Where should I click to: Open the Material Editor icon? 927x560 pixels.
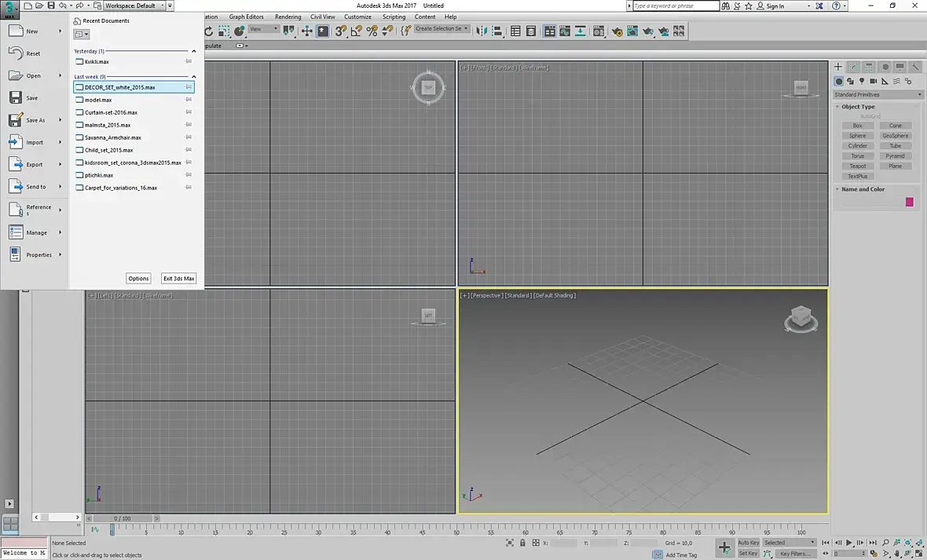click(x=599, y=31)
